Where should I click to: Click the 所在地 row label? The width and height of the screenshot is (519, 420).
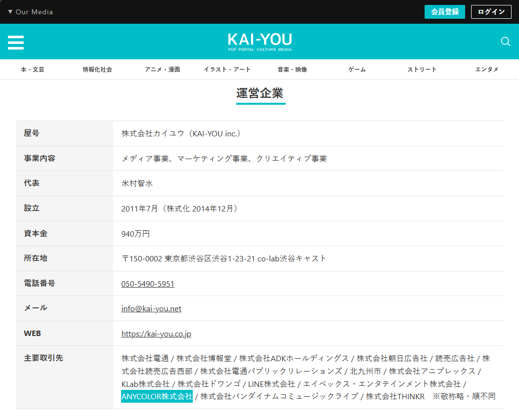(36, 258)
